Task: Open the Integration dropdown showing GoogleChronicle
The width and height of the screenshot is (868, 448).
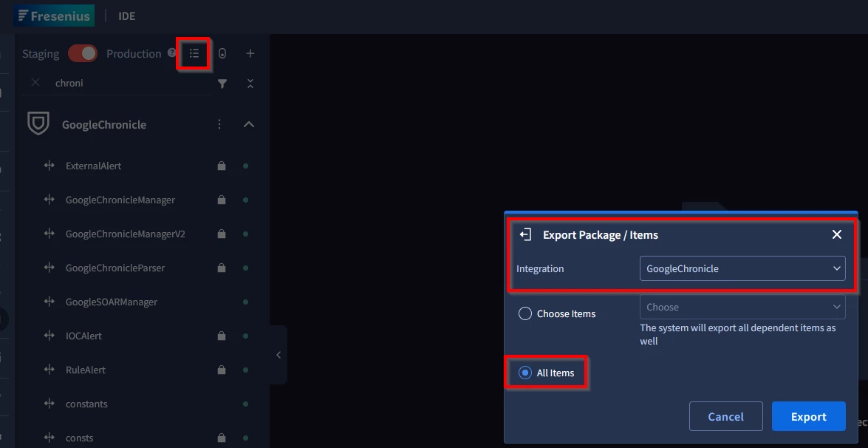Action: point(742,268)
